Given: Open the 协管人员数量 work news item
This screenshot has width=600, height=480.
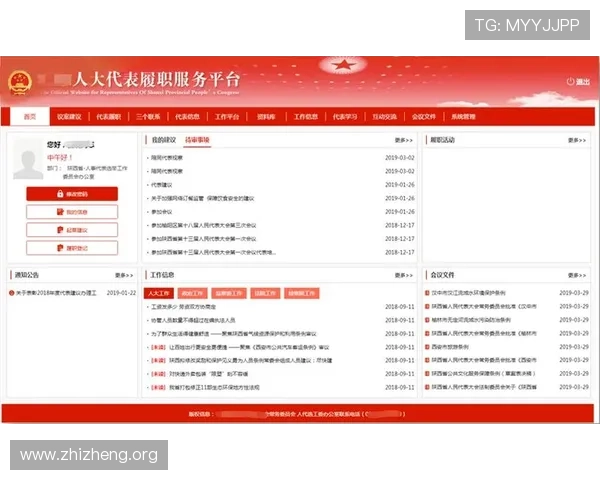Looking at the screenshot, I should (193, 320).
